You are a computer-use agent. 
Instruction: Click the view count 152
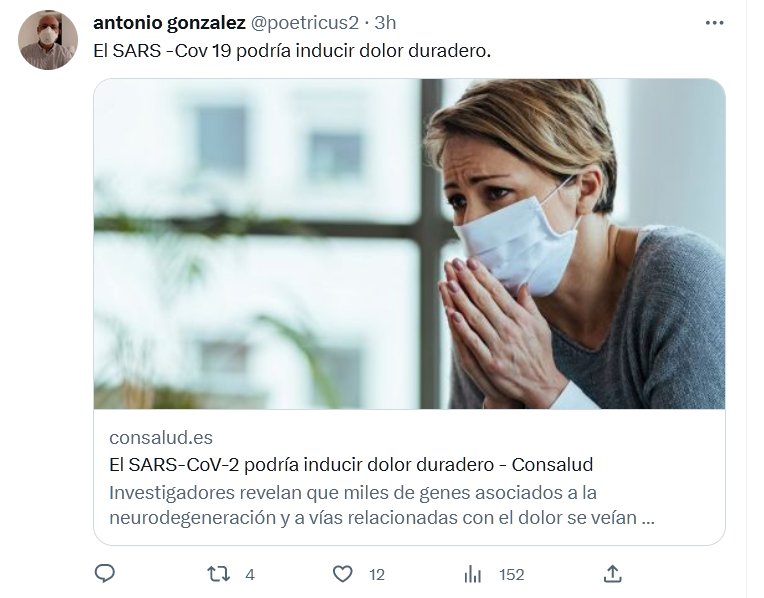coord(512,575)
